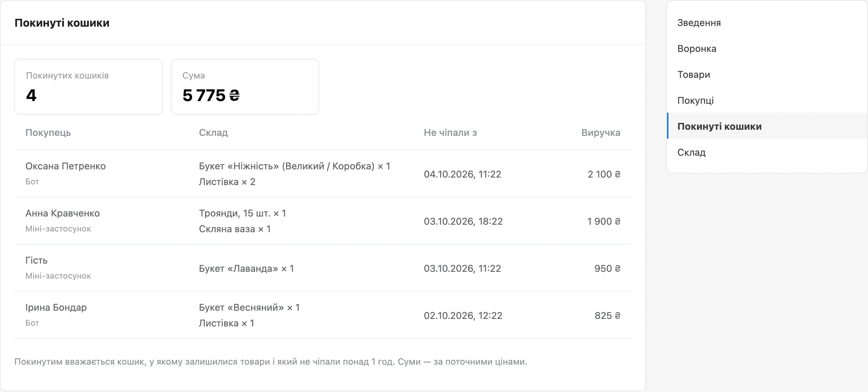868x392 pixels.
Task: Click the Склад column header
Action: pyautogui.click(x=213, y=132)
